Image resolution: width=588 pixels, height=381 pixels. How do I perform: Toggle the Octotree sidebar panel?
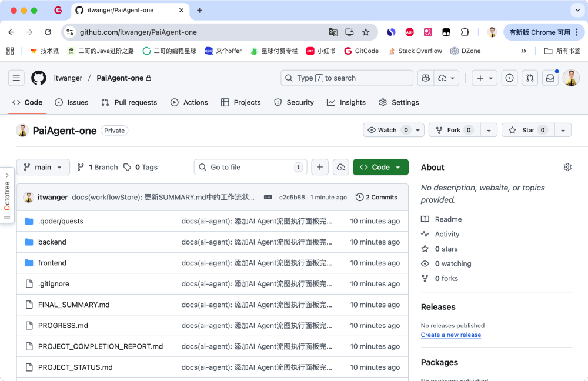pos(7,195)
